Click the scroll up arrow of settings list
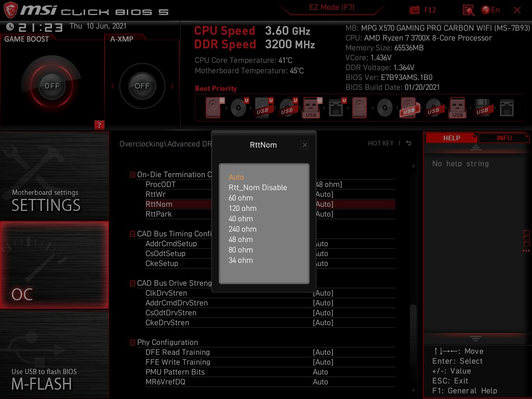The width and height of the screenshot is (532, 399). 413,166
